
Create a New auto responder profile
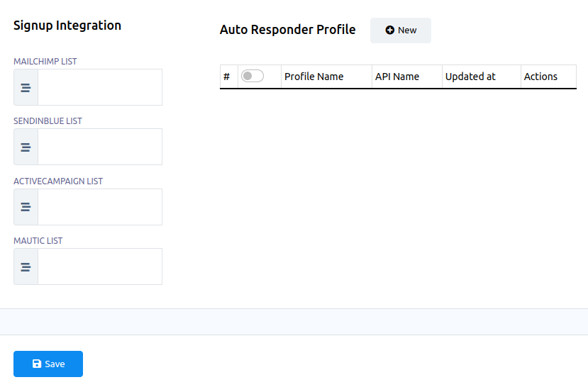(x=400, y=30)
